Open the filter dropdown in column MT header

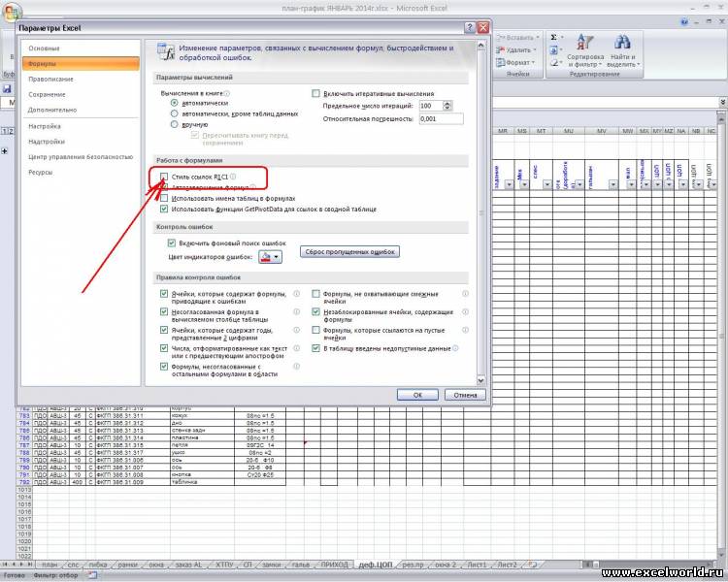point(547,184)
